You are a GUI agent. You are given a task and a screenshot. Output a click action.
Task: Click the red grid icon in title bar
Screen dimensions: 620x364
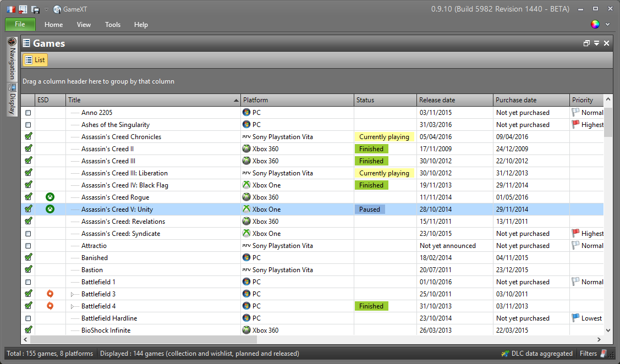pyautogui.click(x=23, y=9)
